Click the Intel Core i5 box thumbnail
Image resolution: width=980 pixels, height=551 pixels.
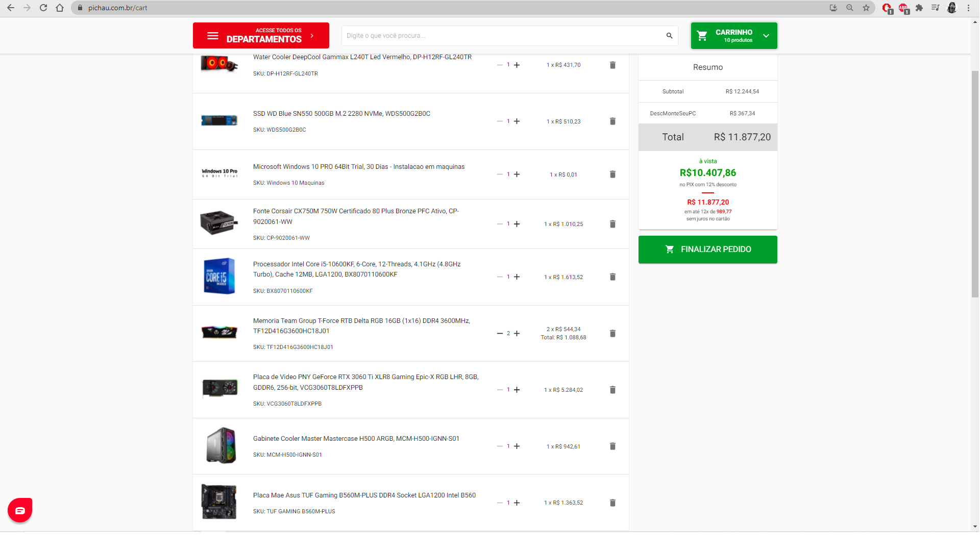pyautogui.click(x=219, y=276)
